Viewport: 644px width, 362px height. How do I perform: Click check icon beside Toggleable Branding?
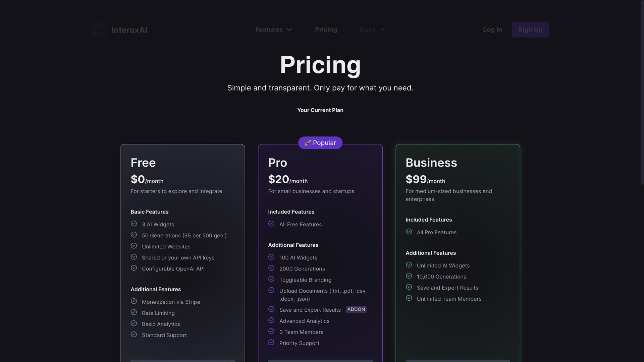[271, 279]
